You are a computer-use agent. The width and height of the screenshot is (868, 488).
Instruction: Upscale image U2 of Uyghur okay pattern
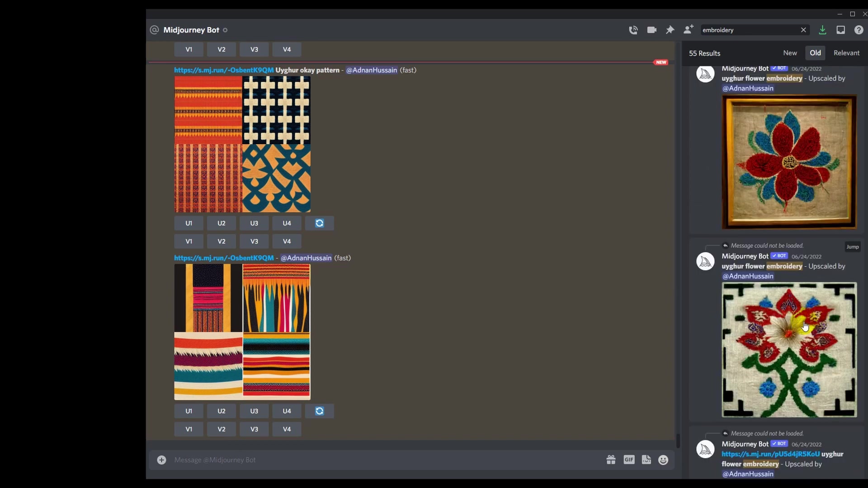tap(222, 223)
